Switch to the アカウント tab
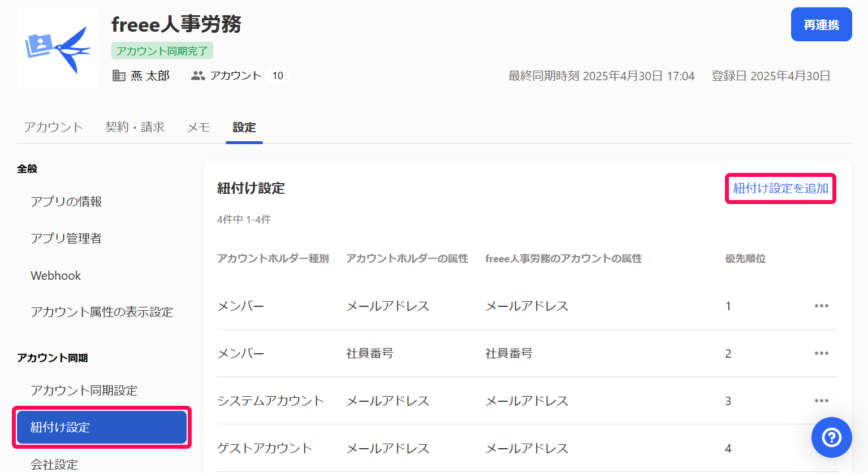 54,127
